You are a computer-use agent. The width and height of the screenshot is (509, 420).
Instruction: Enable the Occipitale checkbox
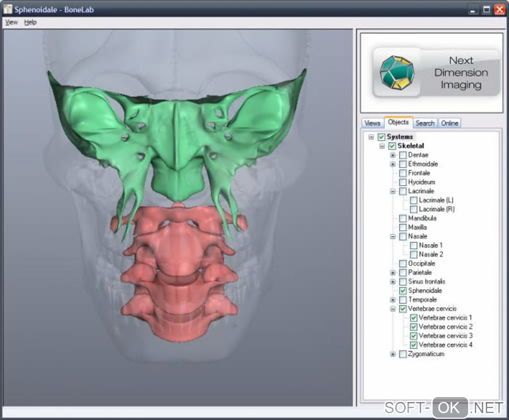point(403,263)
